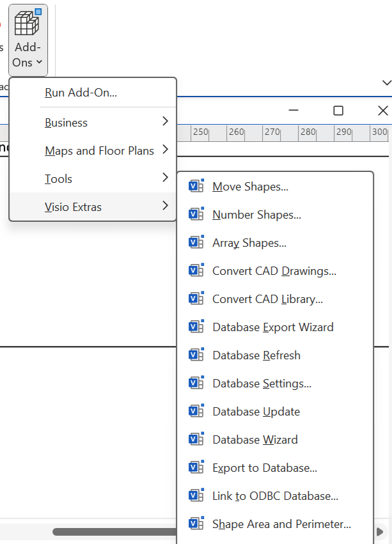Image resolution: width=392 pixels, height=544 pixels.
Task: Expand the Visio Extras submenu arrow
Action: tap(165, 205)
